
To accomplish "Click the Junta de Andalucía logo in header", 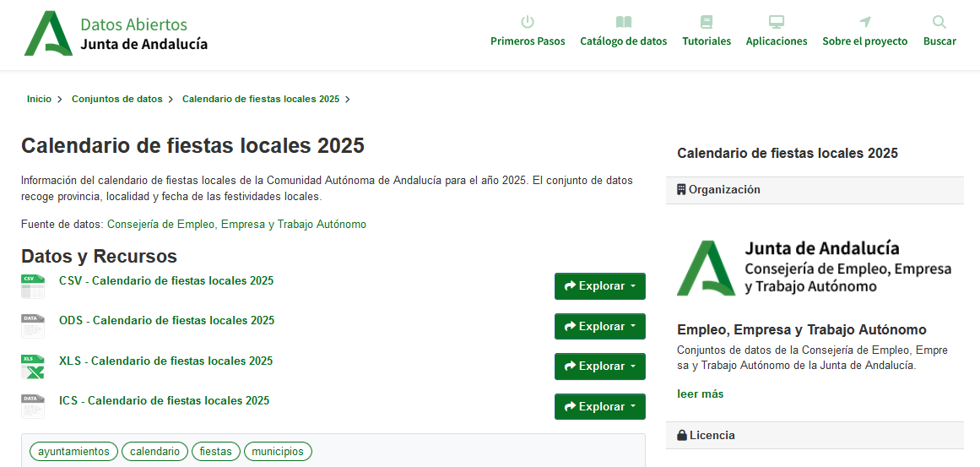I will tap(116, 33).
